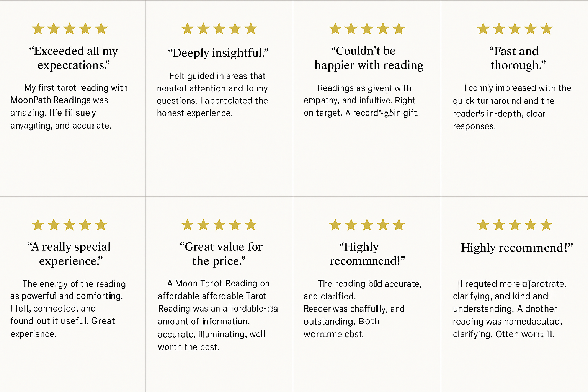The height and width of the screenshot is (392, 588).
Task: Click review text "Readings as given with empathy"
Action: pos(361,100)
